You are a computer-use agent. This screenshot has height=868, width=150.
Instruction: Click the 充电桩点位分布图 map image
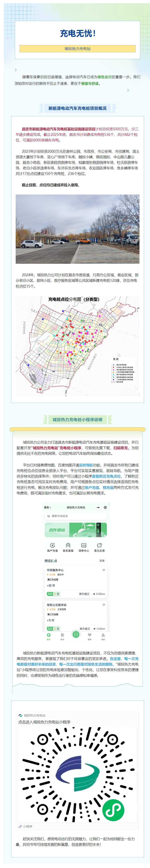click(x=78, y=346)
